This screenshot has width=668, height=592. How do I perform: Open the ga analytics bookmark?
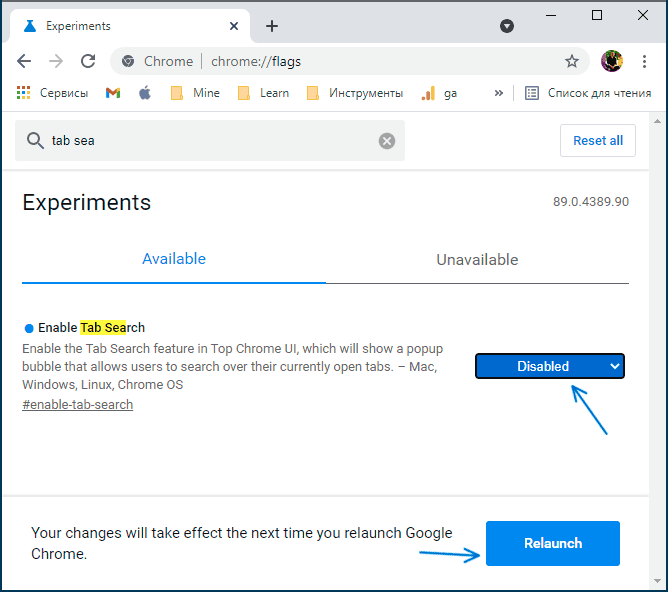pos(439,93)
